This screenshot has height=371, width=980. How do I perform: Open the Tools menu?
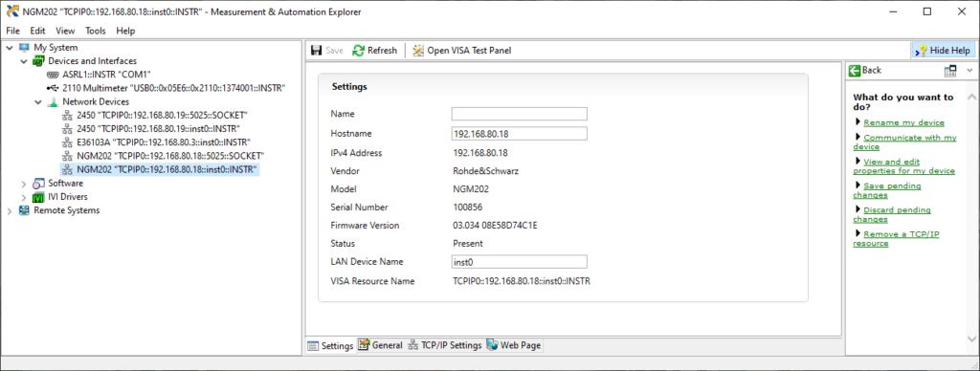[x=96, y=31]
